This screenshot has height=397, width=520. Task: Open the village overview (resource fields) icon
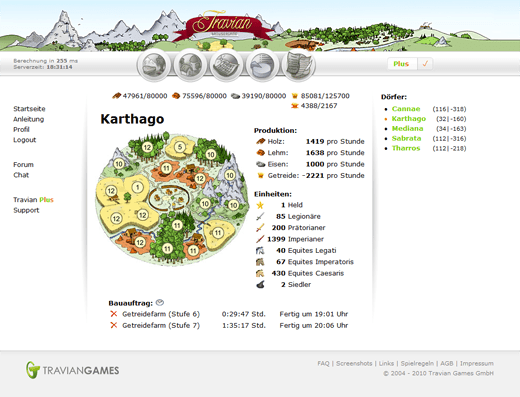tap(154, 65)
